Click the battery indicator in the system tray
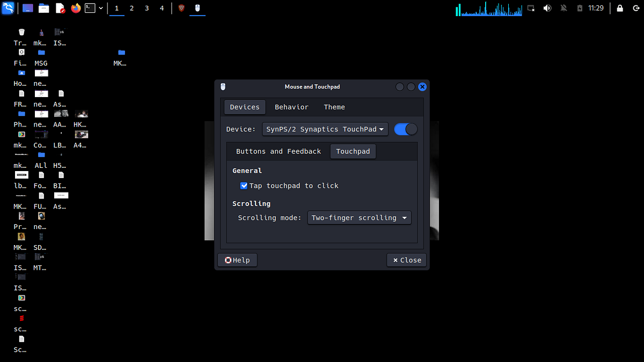This screenshot has width=644, height=362. (580, 8)
